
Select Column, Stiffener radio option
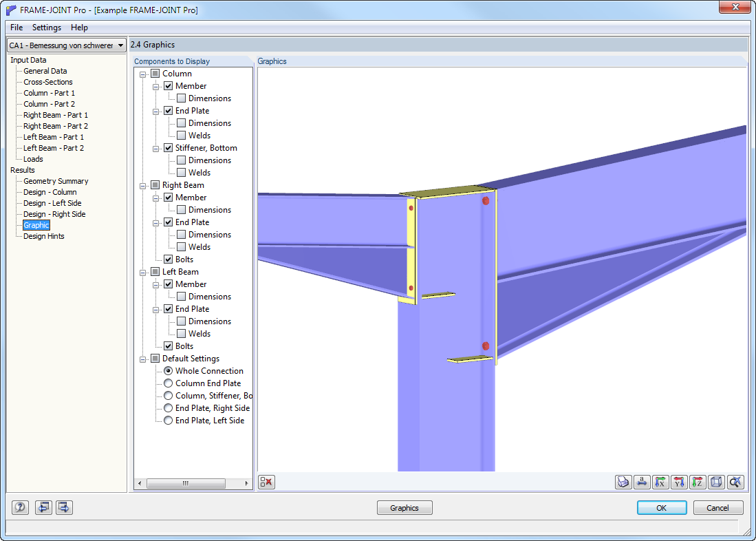pyautogui.click(x=169, y=396)
